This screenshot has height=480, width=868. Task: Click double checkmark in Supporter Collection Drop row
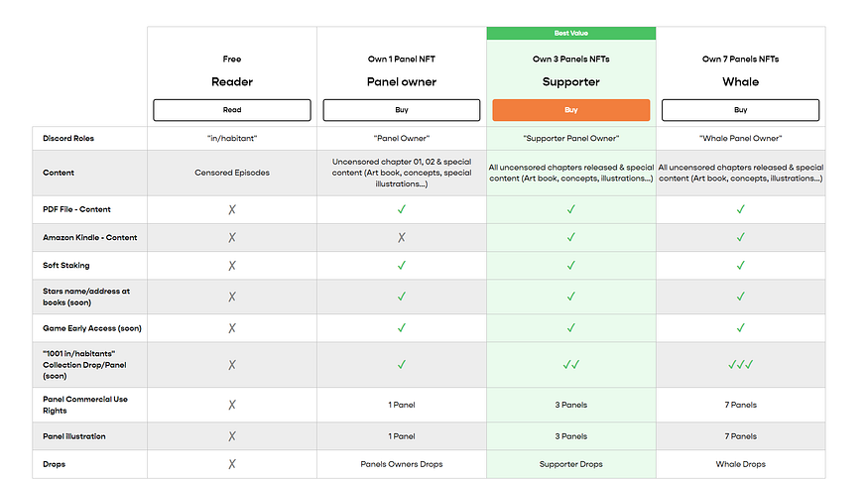[570, 364]
